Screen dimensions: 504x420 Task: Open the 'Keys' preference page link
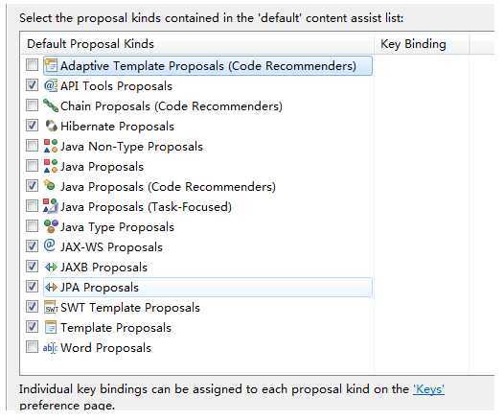click(x=428, y=389)
